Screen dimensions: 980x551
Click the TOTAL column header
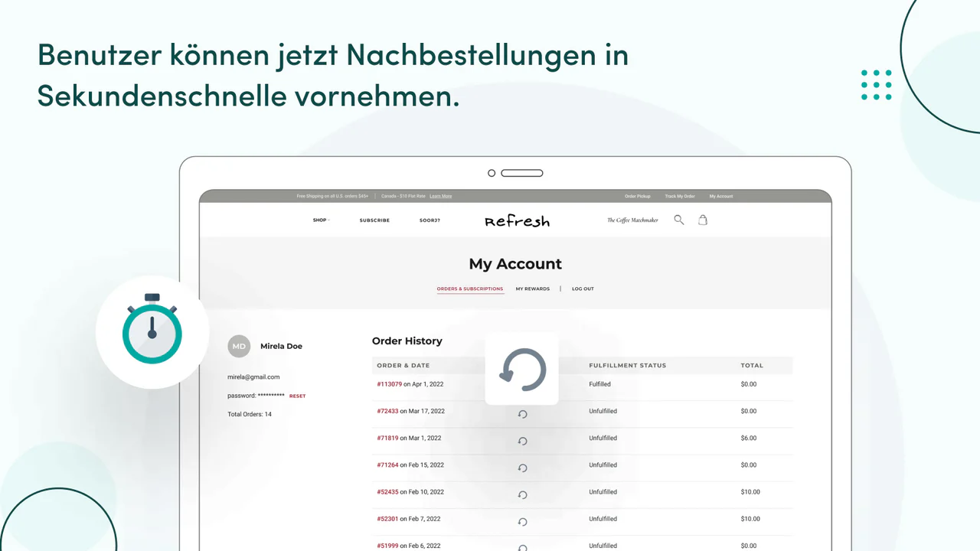coord(752,365)
